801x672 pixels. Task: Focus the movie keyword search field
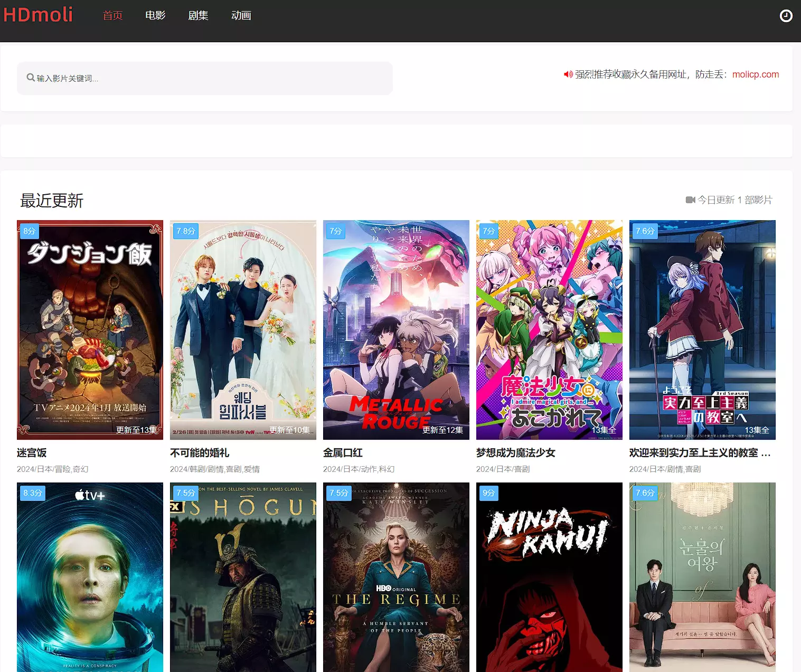click(x=211, y=78)
